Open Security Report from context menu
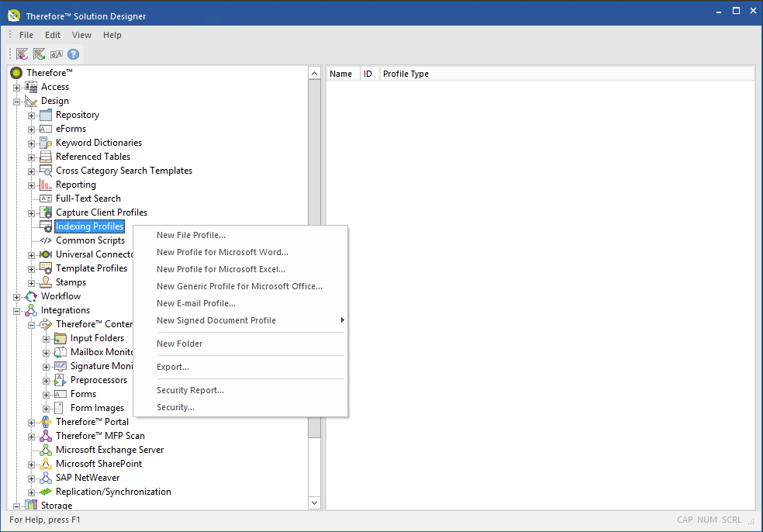Image resolution: width=763 pixels, height=532 pixels. [x=240, y=390]
